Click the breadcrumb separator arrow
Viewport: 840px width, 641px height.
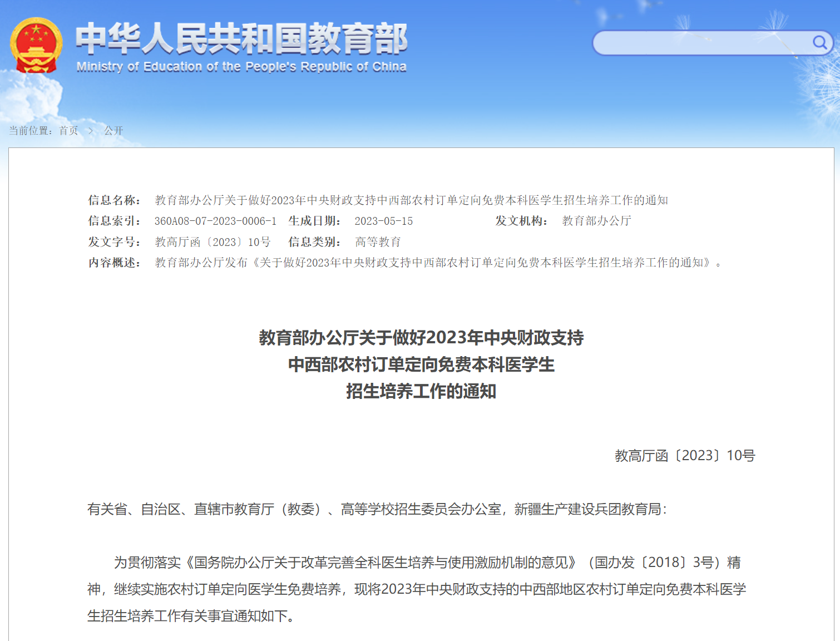click(x=91, y=131)
